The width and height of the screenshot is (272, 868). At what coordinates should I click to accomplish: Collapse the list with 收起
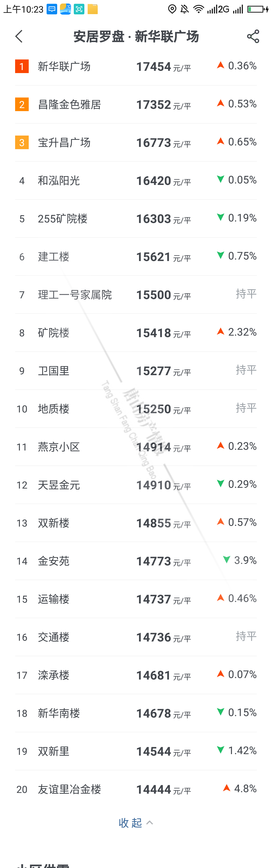(130, 823)
